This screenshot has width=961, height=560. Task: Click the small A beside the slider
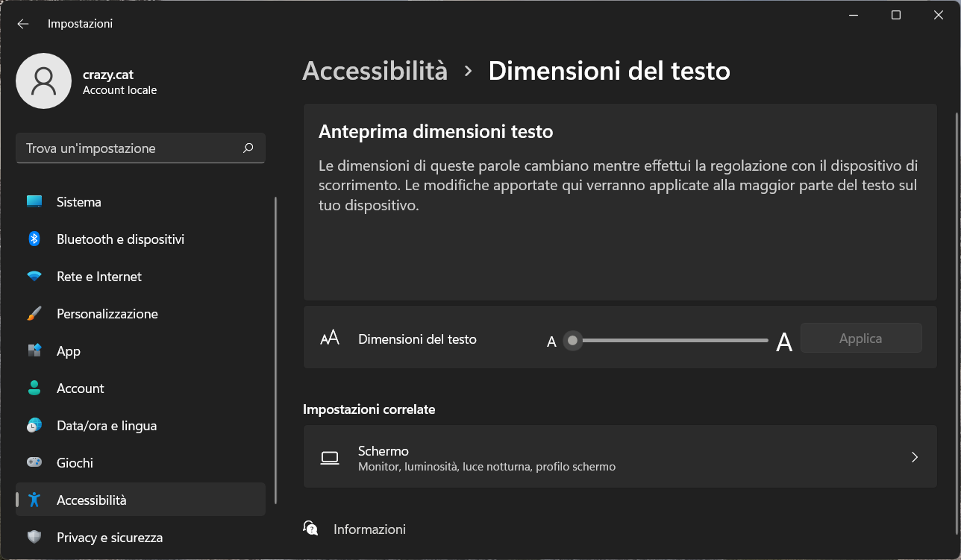[x=552, y=342]
